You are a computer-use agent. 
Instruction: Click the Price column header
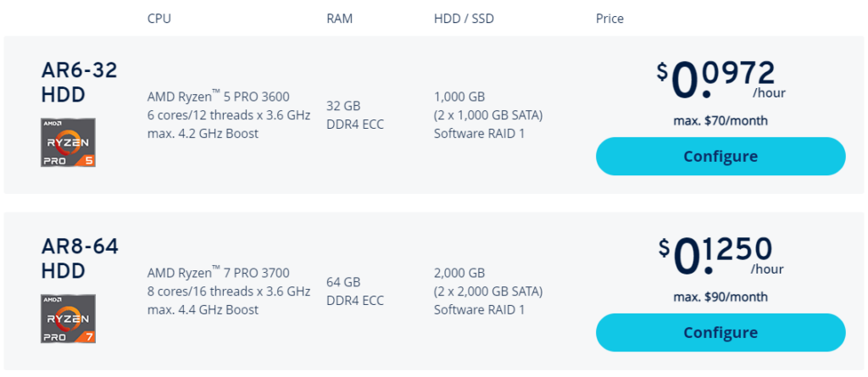coord(609,19)
